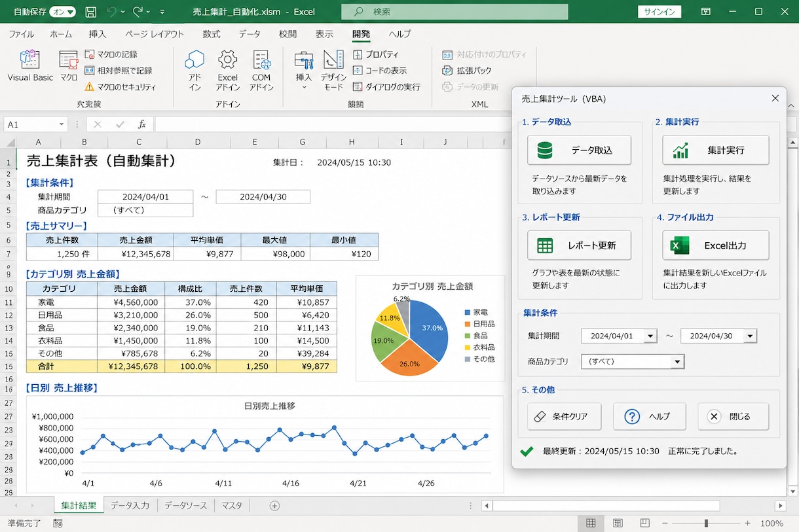
Task: Click the Redo arrow
Action: click(x=138, y=12)
